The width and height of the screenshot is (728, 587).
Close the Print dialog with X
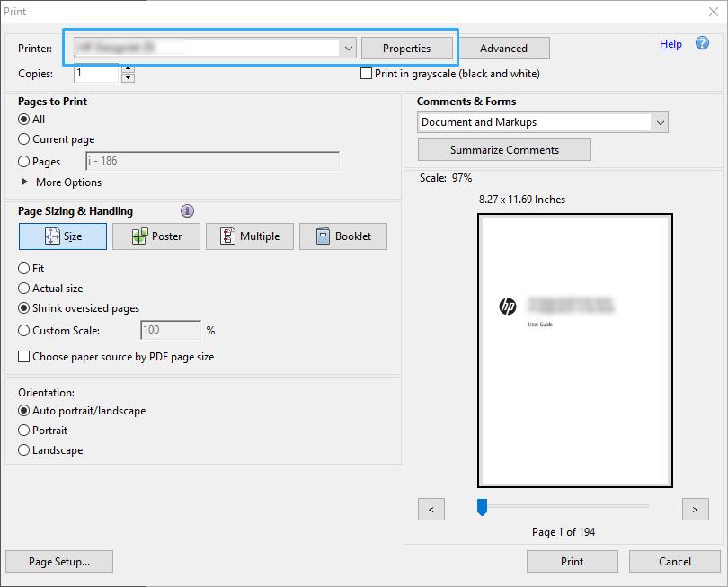(x=714, y=12)
